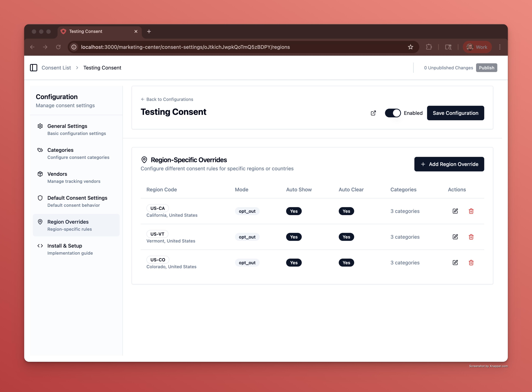532x392 pixels.
Task: Delete the US-VT region override
Action: (471, 237)
